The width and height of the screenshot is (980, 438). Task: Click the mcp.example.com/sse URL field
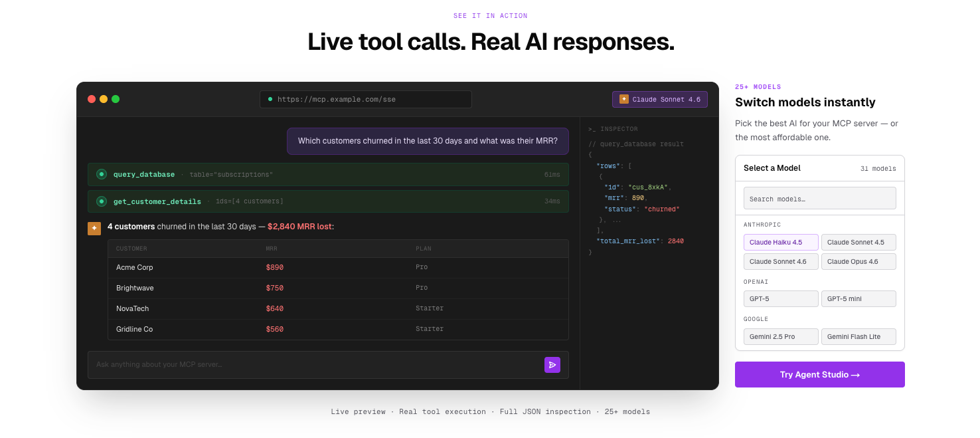point(366,99)
